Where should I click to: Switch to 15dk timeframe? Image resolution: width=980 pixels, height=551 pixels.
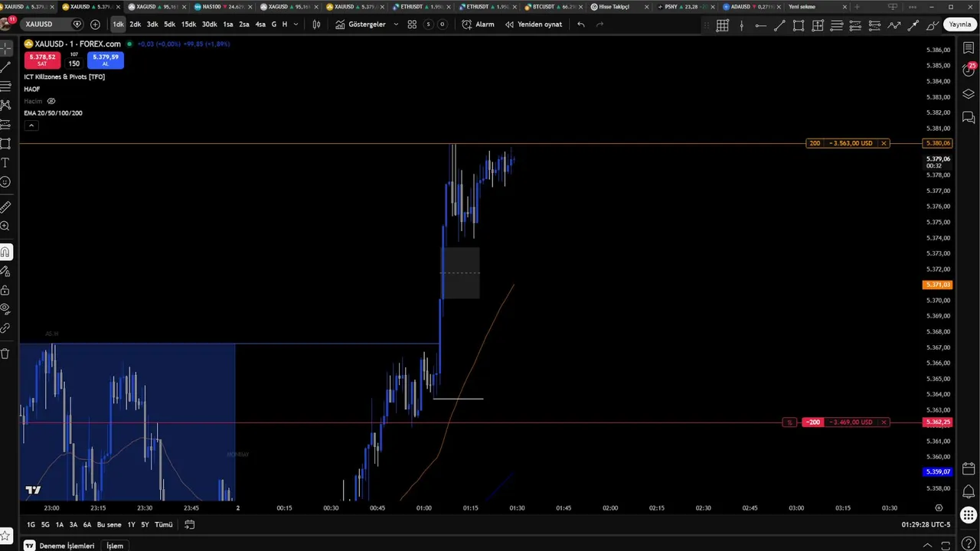[188, 24]
